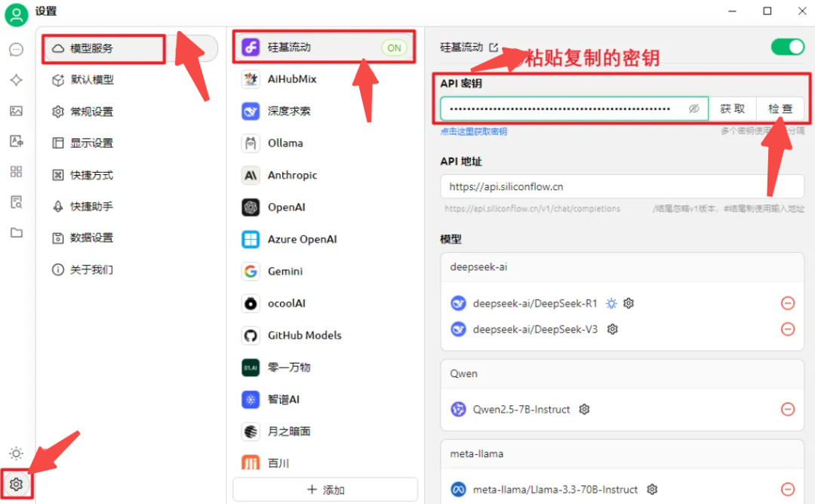Open settings via the gear icon

pyautogui.click(x=16, y=484)
